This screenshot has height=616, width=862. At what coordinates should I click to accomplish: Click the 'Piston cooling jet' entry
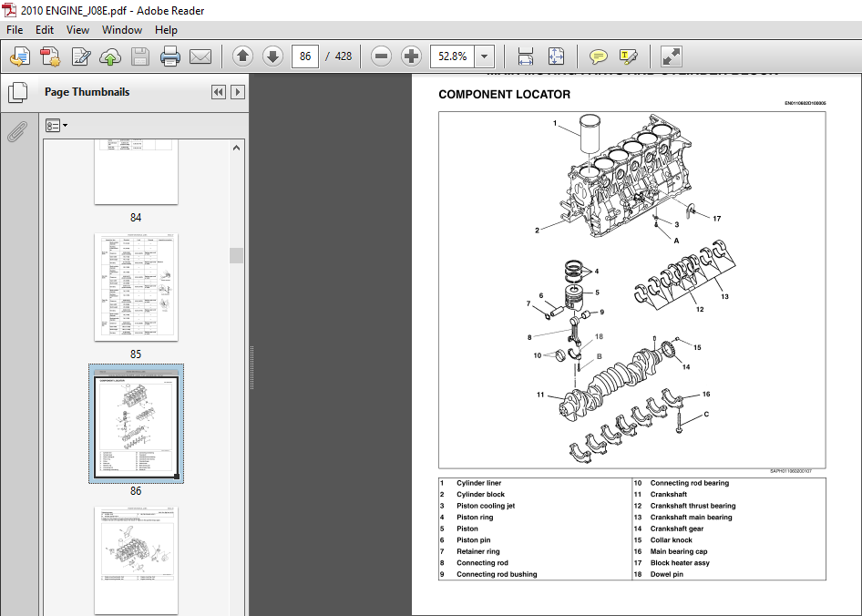tap(486, 506)
